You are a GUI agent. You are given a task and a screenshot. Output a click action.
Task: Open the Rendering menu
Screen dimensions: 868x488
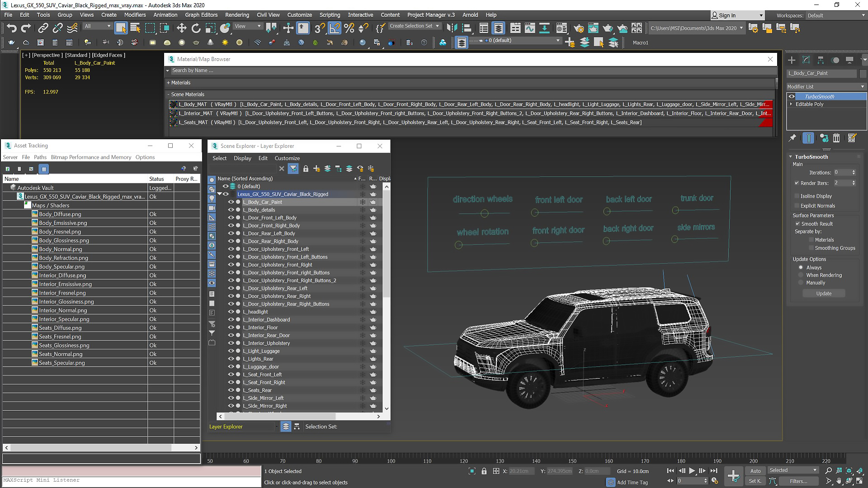(x=237, y=15)
